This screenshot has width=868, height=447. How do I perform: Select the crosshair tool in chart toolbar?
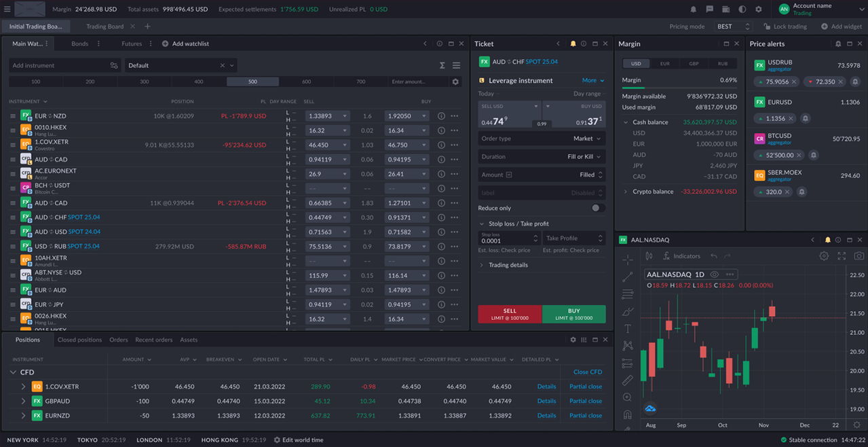click(x=627, y=260)
